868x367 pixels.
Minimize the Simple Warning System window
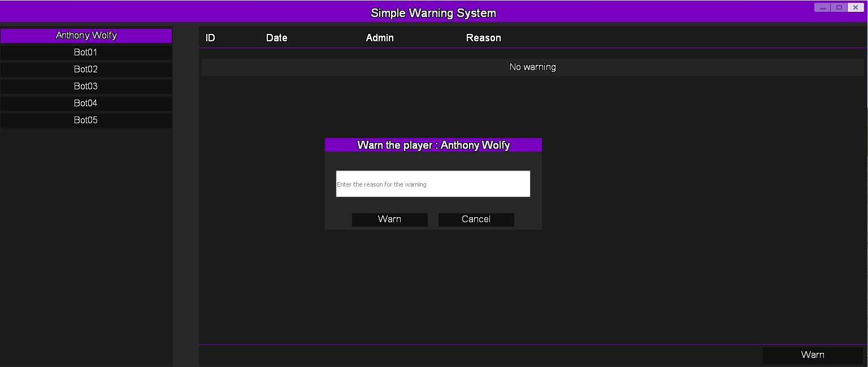(822, 7)
